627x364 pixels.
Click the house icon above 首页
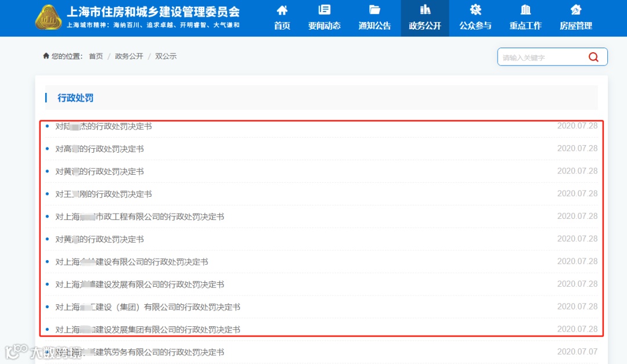pyautogui.click(x=282, y=10)
